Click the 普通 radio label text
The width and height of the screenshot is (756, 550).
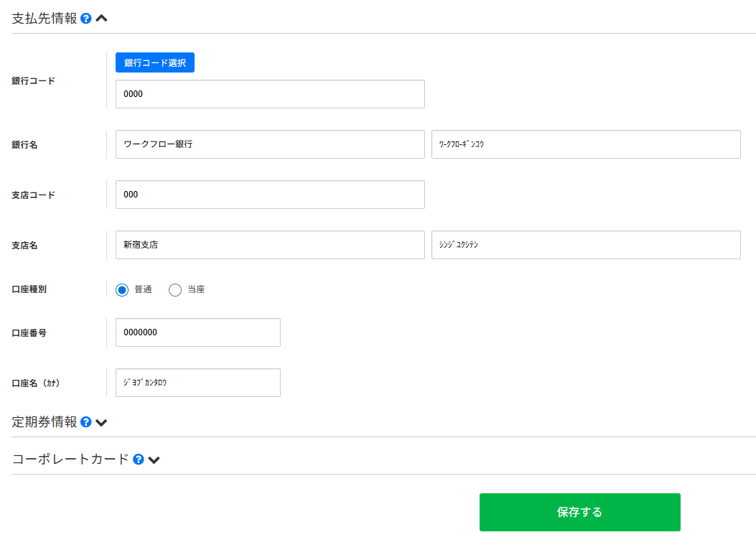(x=143, y=290)
